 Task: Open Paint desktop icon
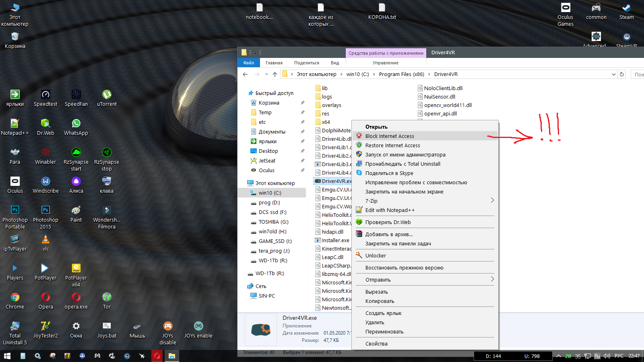point(76,214)
